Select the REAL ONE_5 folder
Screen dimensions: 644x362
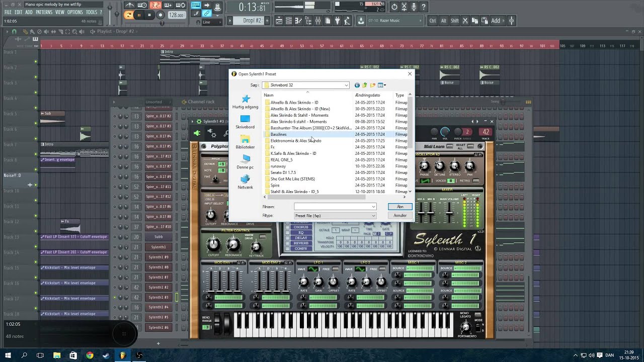pyautogui.click(x=281, y=160)
